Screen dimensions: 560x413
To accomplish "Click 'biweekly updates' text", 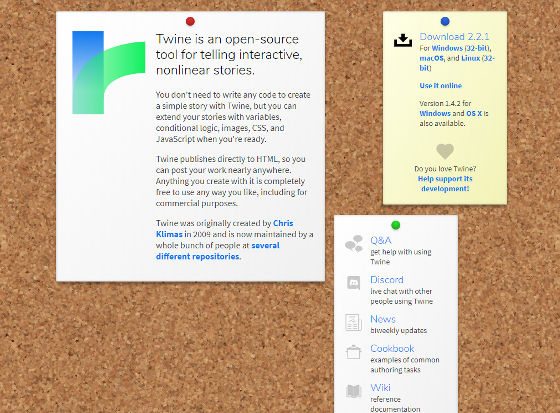I will [399, 330].
